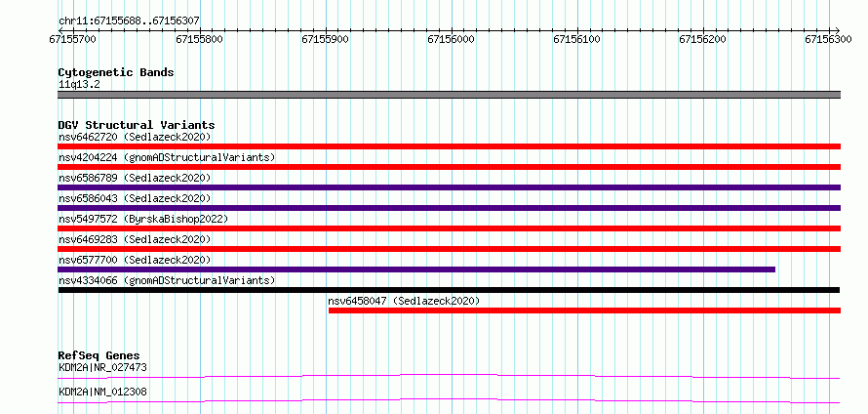Click the 11q13.2 band label
The width and height of the screenshot is (868, 414).
[79, 85]
